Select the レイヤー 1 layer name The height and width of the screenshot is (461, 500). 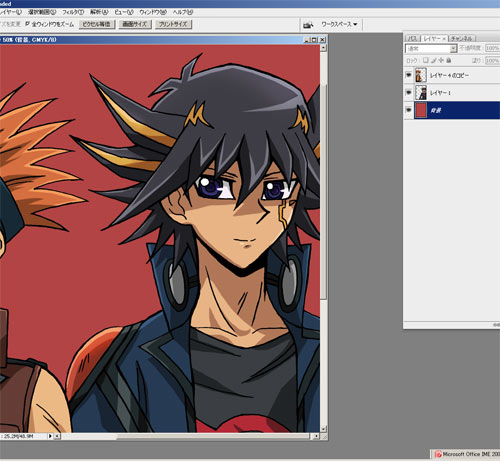pos(440,93)
